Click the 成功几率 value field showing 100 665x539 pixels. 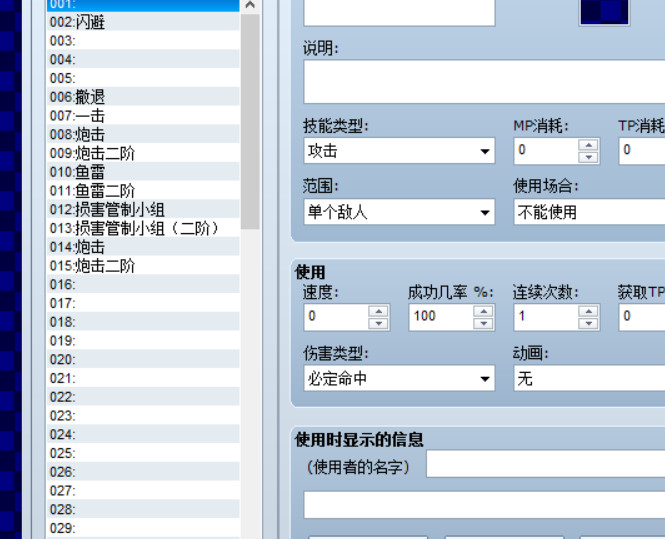coord(441,317)
